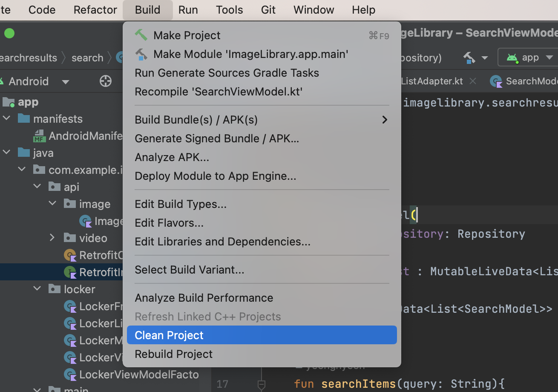Open the dropdown arrow beside the hammer

[x=485, y=58]
